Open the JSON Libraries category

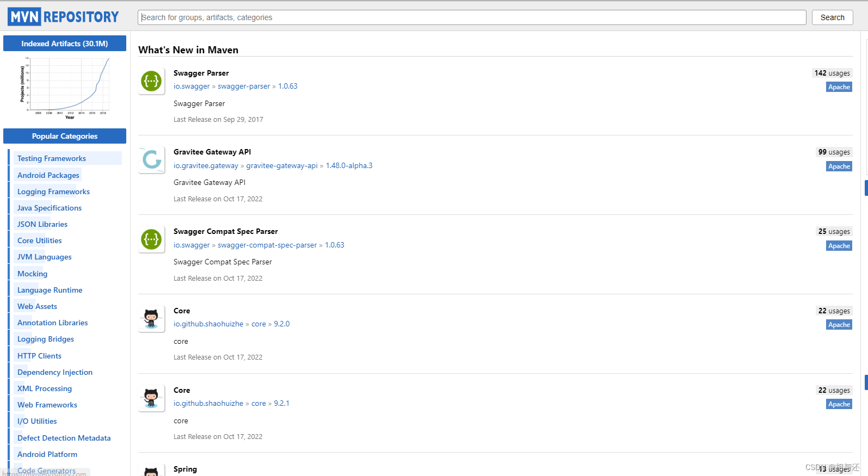pos(42,224)
